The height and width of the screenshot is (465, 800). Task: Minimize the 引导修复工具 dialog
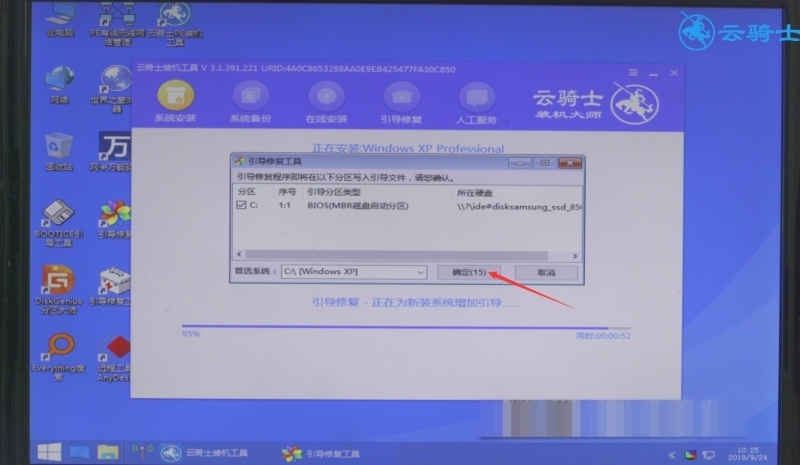pos(520,163)
